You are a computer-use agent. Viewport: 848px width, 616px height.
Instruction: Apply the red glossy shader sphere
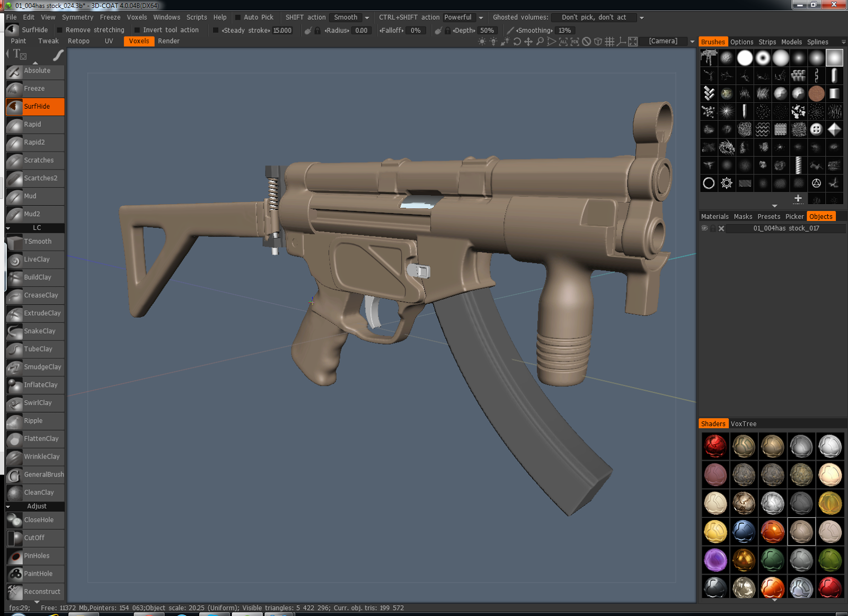715,446
